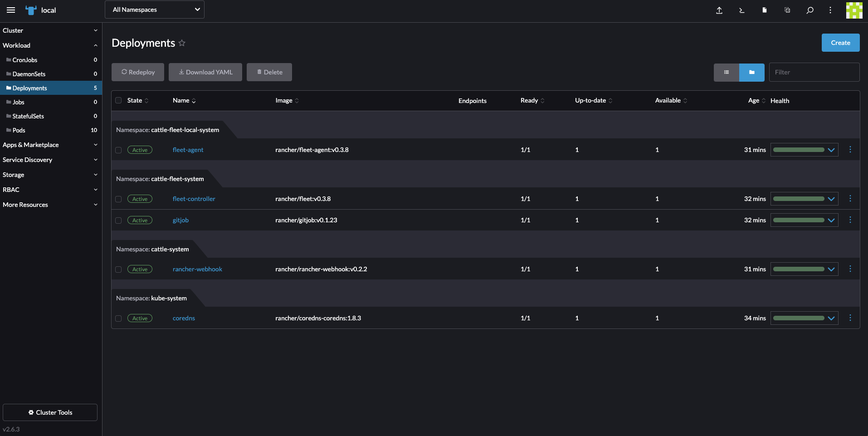
Task: Open row actions menu for rancher-webhook
Action: (850, 269)
